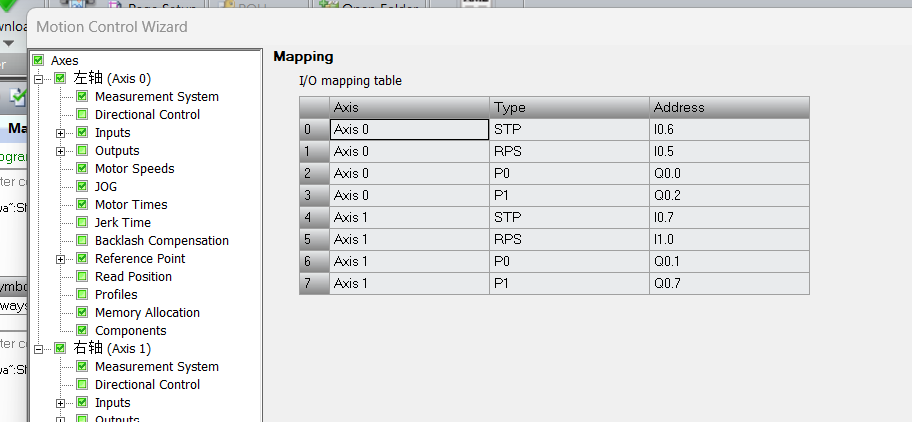Image resolution: width=912 pixels, height=422 pixels.
Task: Select row header number 4
Action: (x=313, y=217)
